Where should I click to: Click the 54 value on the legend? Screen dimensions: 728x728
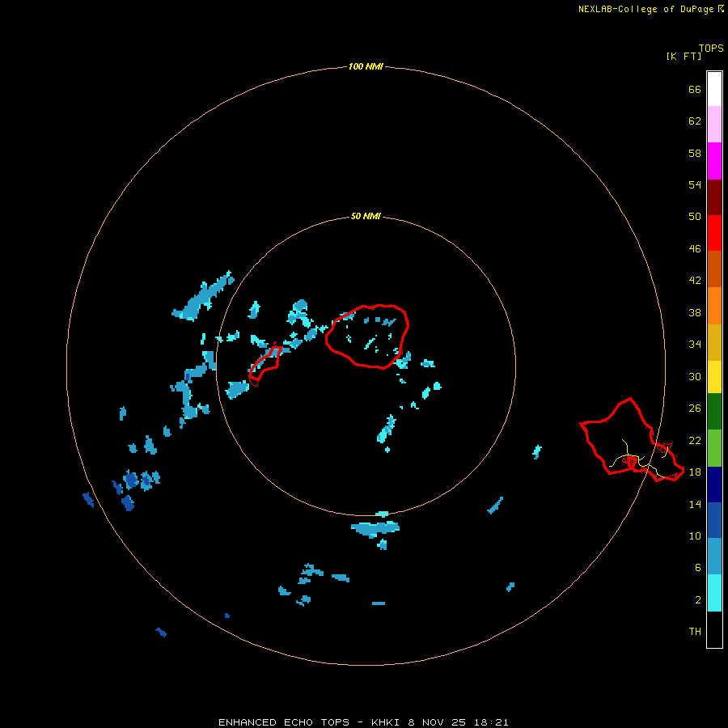(x=695, y=184)
